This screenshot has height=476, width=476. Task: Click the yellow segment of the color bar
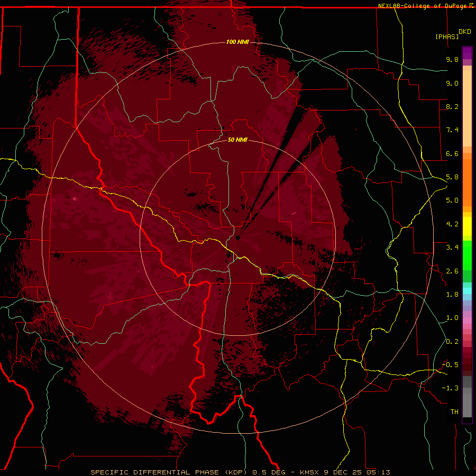(467, 226)
